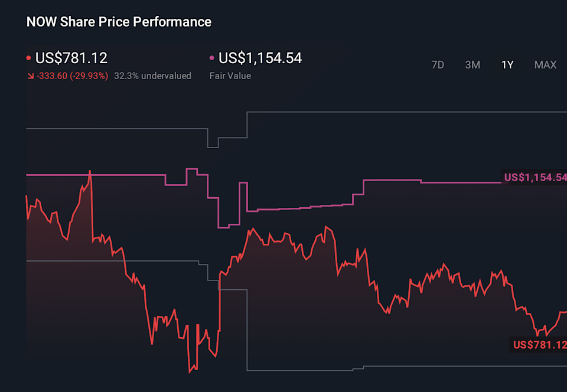The image size is (567, 392).
Task: Click the 32.3% undervalued label
Action: pos(153,76)
